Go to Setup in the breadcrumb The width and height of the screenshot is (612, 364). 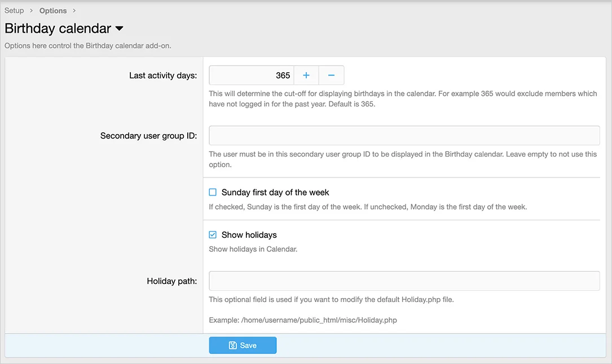(x=14, y=11)
